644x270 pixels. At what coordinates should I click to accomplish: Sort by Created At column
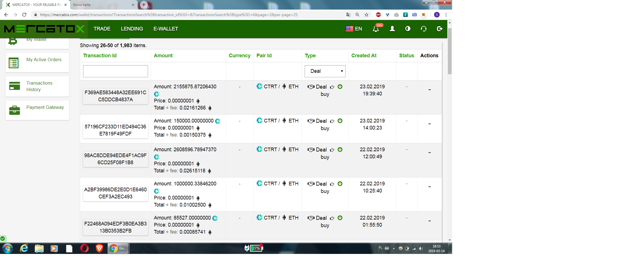point(364,56)
